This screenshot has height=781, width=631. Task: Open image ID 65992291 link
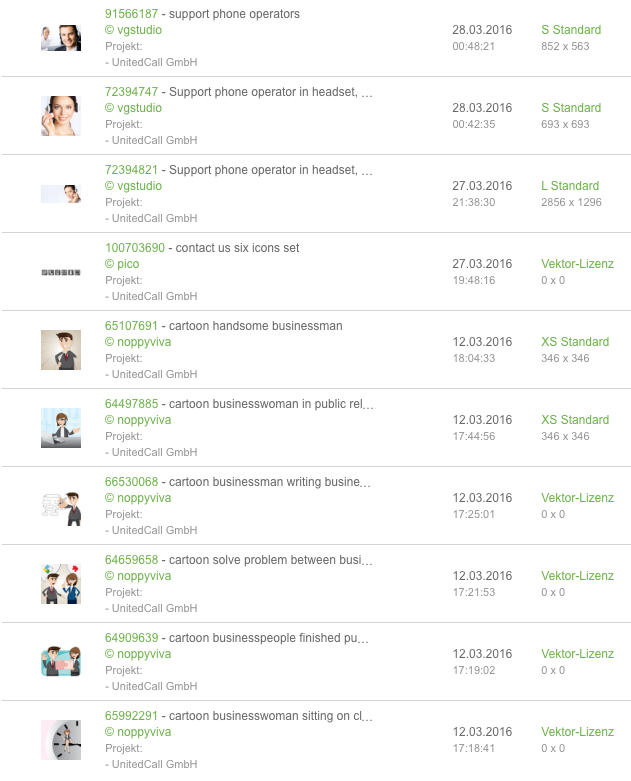click(131, 716)
